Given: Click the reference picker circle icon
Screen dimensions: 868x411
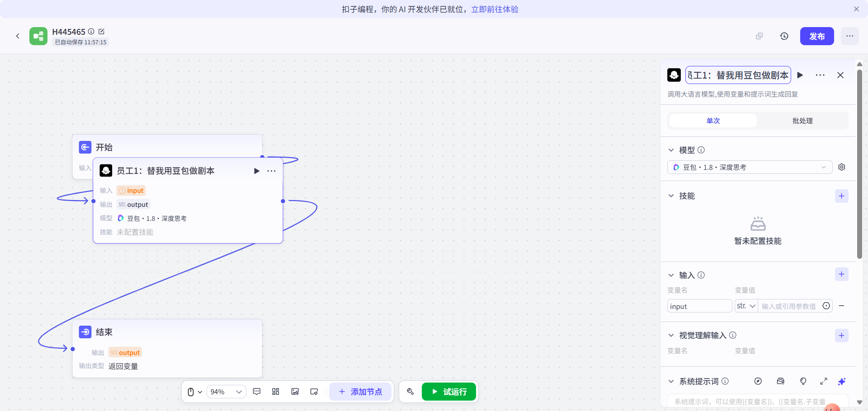Looking at the screenshot, I should click(x=826, y=306).
